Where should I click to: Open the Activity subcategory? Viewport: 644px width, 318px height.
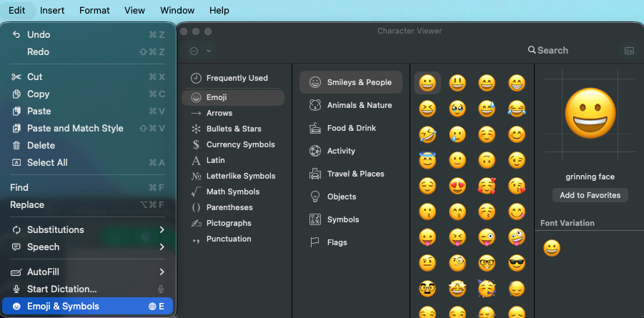point(351,151)
